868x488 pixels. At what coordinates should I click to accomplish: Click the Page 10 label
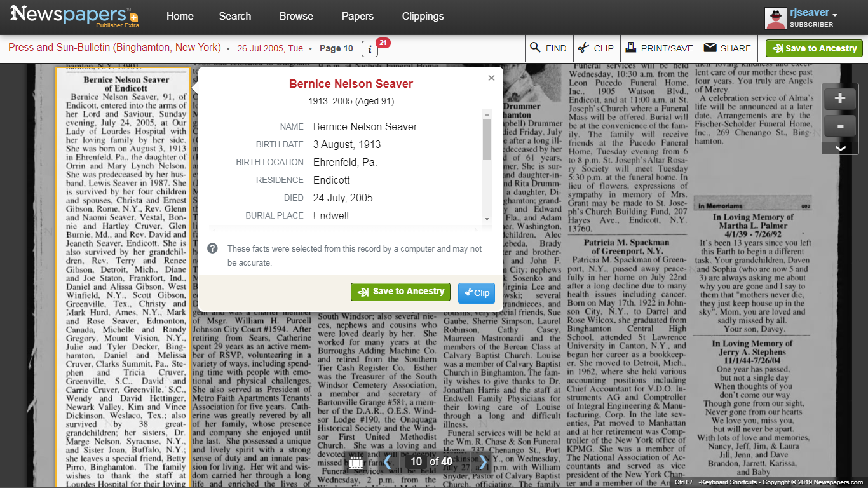336,48
